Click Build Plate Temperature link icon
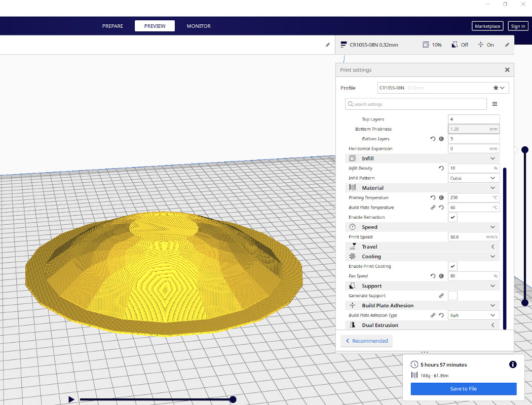Screen dimensions: 532x405 [x=433, y=208]
